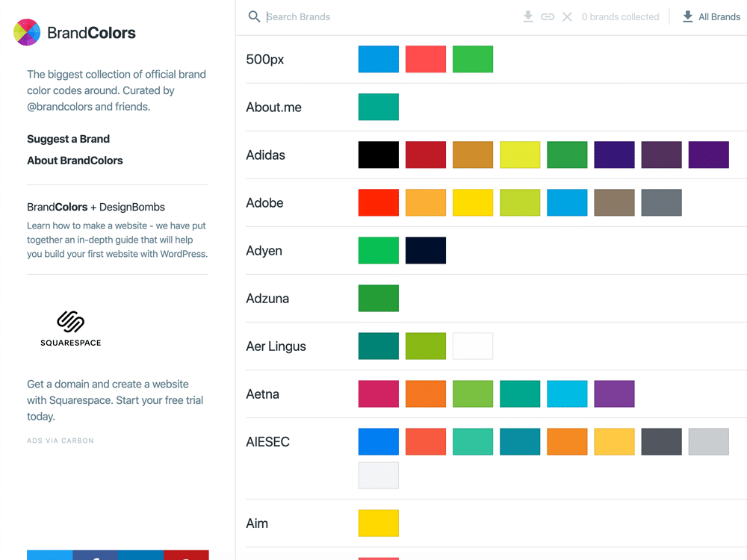Copy the Adidas orange-brown swatch
Image resolution: width=747 pixels, height=560 pixels.
pyautogui.click(x=473, y=155)
